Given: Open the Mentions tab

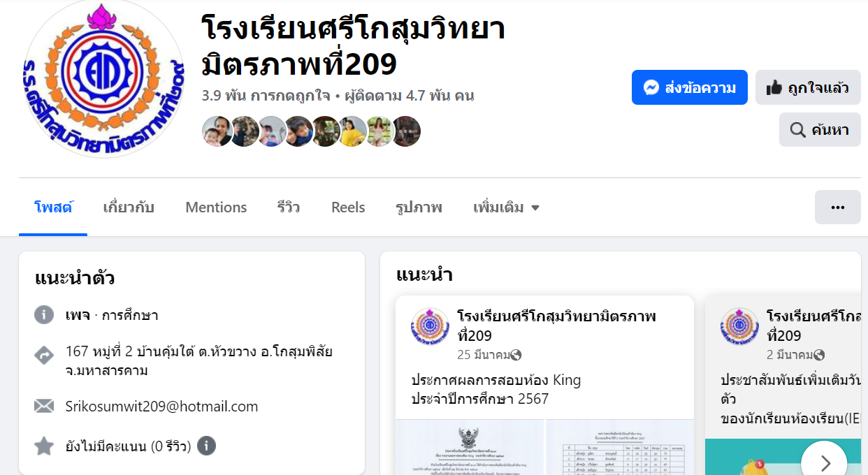Looking at the screenshot, I should point(216,207).
